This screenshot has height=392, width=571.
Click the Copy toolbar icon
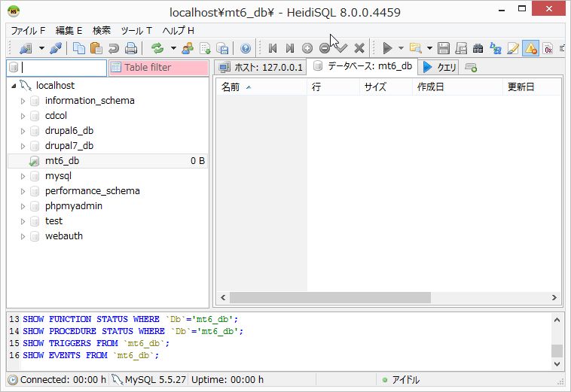tap(78, 48)
